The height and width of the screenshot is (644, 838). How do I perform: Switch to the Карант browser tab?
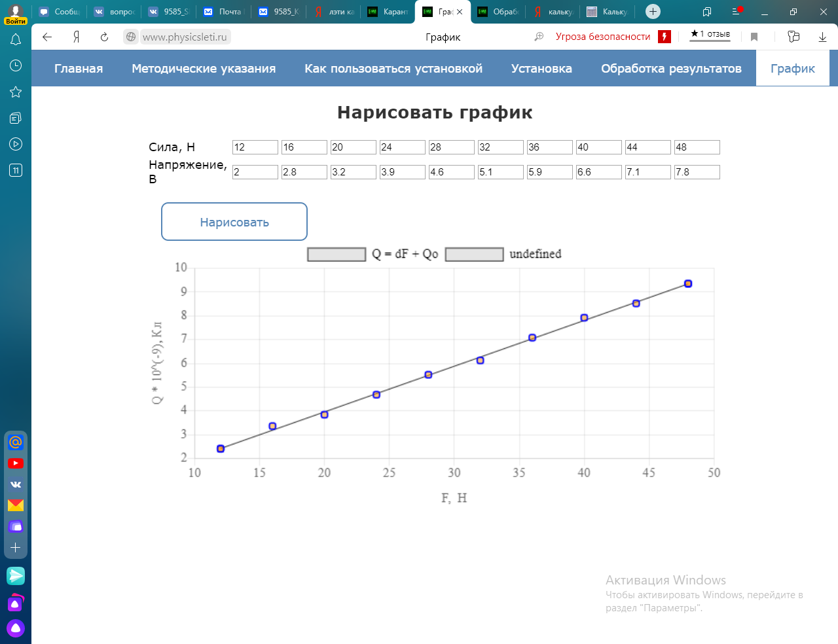point(388,12)
